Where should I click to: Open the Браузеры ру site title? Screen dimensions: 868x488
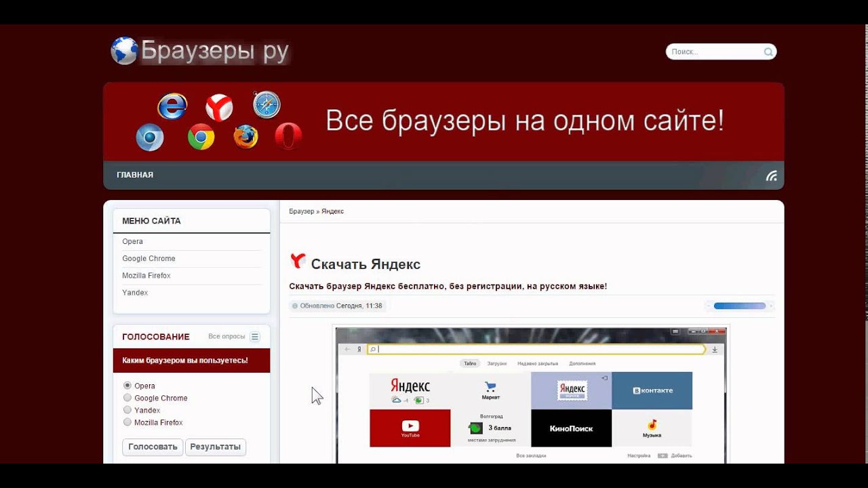tap(215, 52)
